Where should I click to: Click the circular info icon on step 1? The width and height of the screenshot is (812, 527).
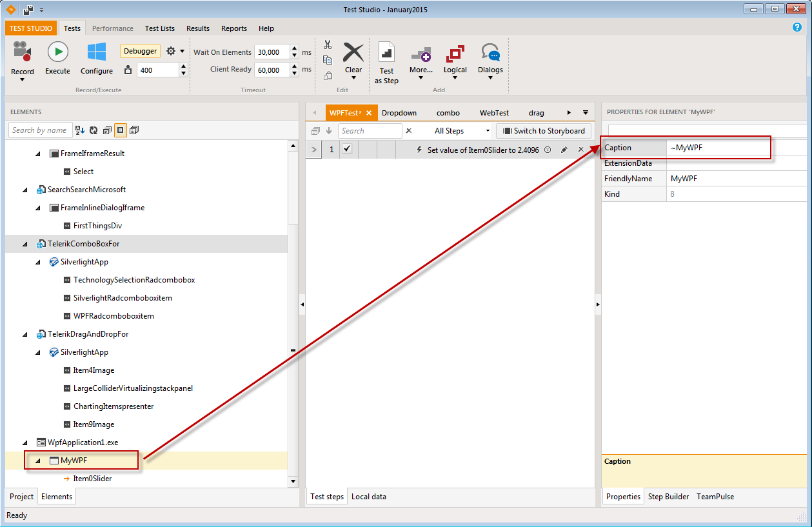tap(548, 150)
